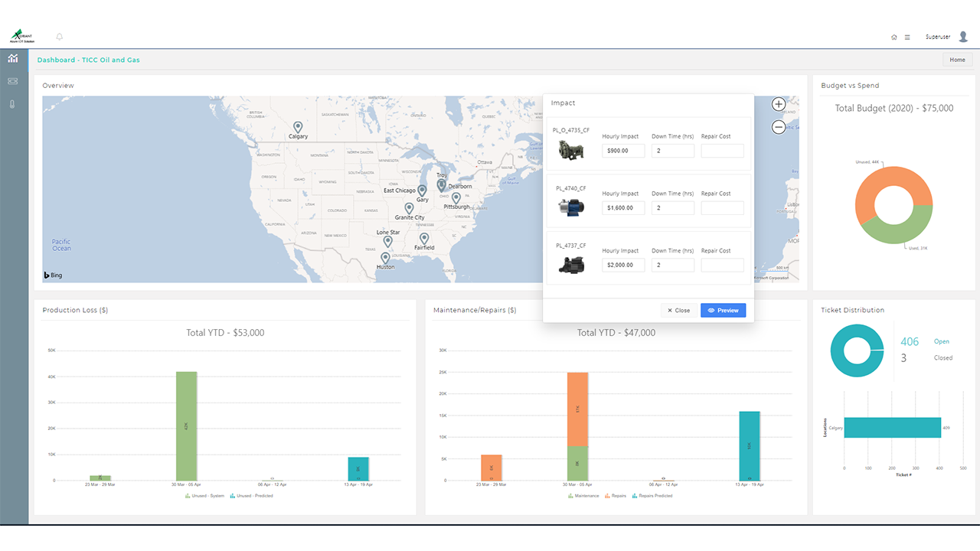This screenshot has width=980, height=551.
Task: Select the dashboard chart icon in the sidebar
Action: point(13,58)
